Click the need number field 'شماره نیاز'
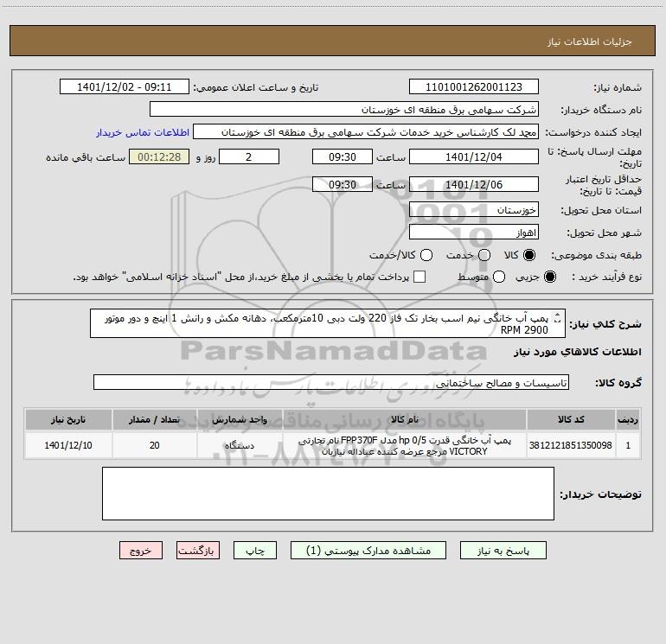This screenshot has height=644, width=666. [473, 87]
